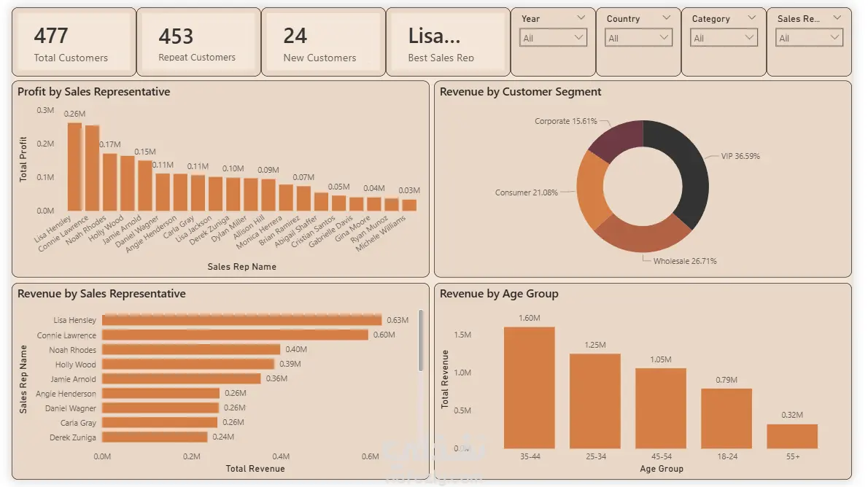Click the 'Profit by Sales Representative' title
Viewport: 868px width, 487px height.
pos(93,92)
